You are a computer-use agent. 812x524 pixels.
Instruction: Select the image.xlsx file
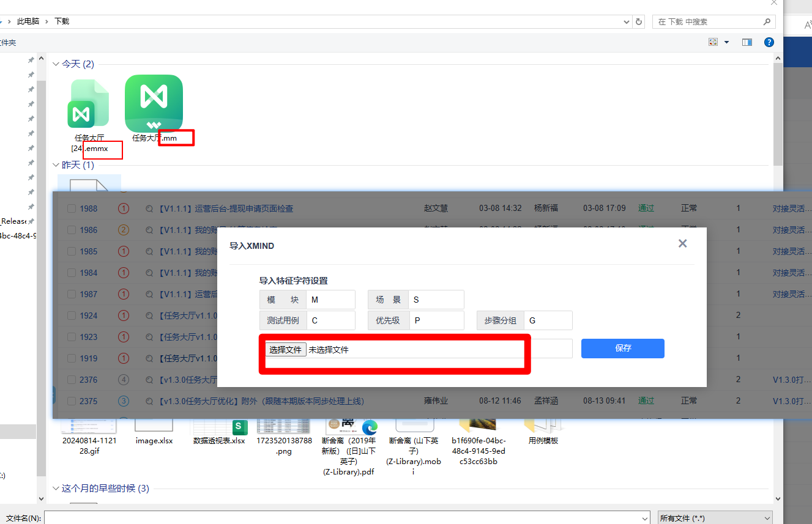154,440
